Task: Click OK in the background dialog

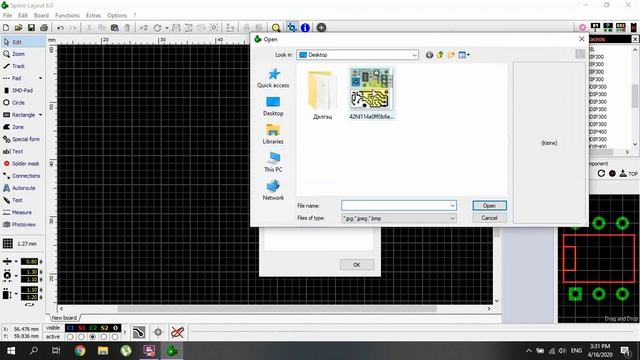Action: 357,265
